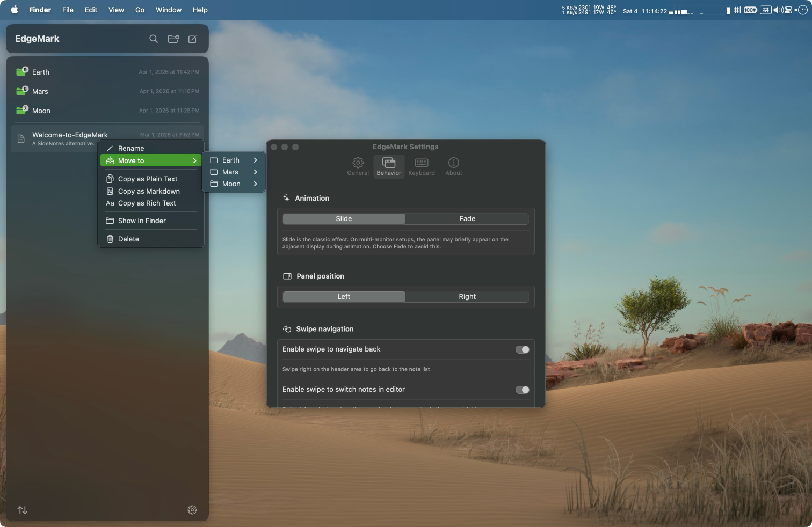Open Control Center icon in menu bar
Screen dimensions: 812x527
pos(788,10)
